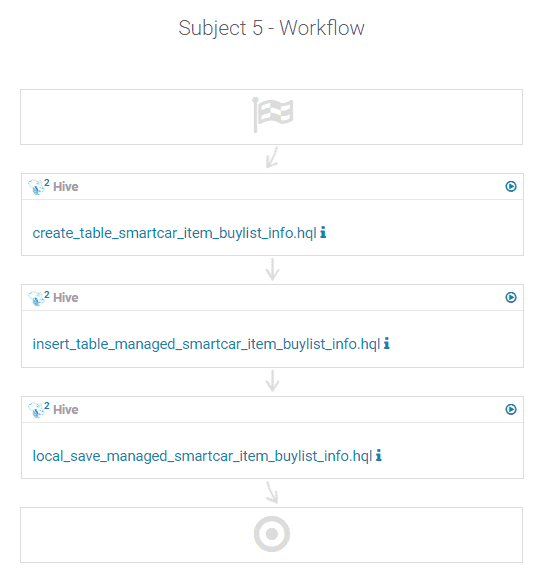Click arrow between insert_table and local_save

[272, 381]
